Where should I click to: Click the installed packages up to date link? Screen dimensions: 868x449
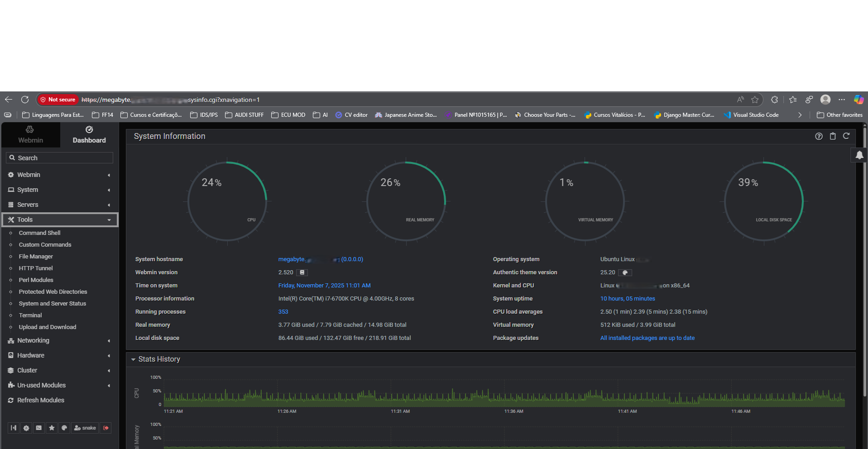647,338
